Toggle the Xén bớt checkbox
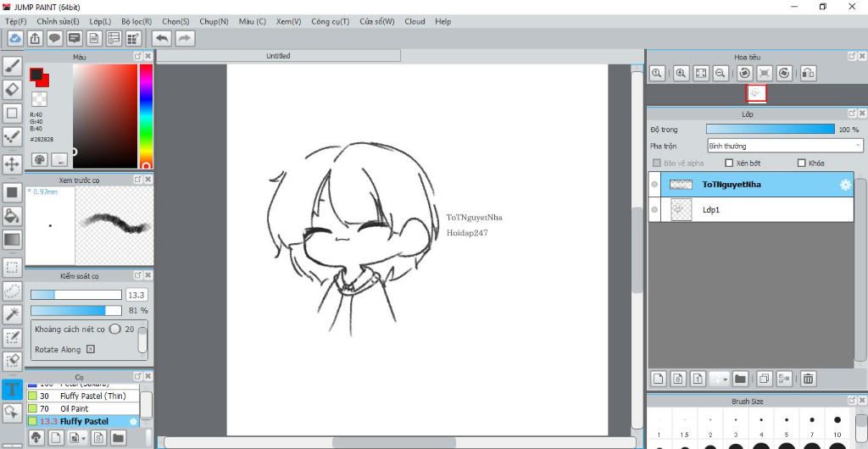The height and width of the screenshot is (449, 868). (x=729, y=164)
